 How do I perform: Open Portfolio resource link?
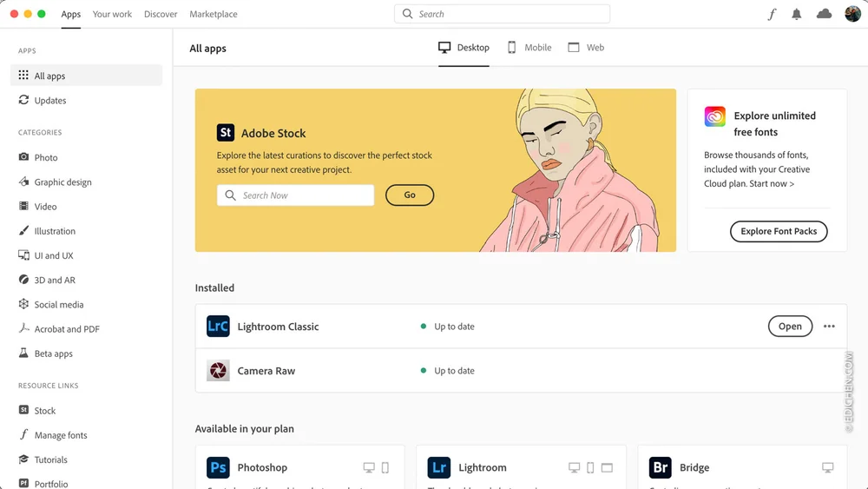coord(43,484)
